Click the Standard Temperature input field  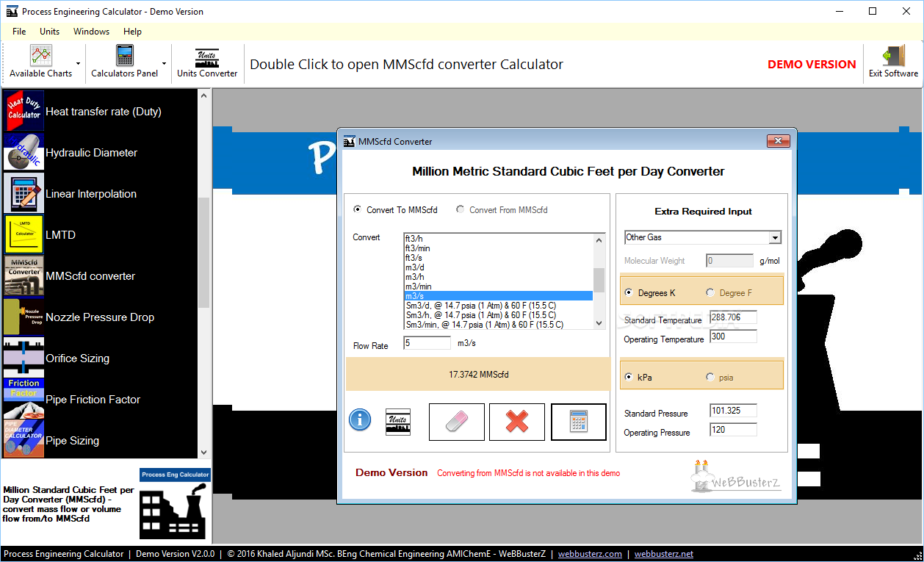[x=733, y=317]
